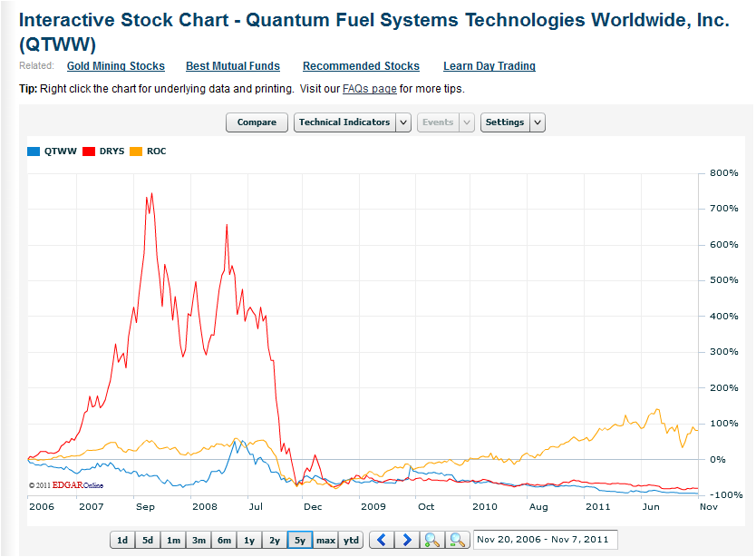
Task: Click the 500% y-axis label
Action: [723, 280]
